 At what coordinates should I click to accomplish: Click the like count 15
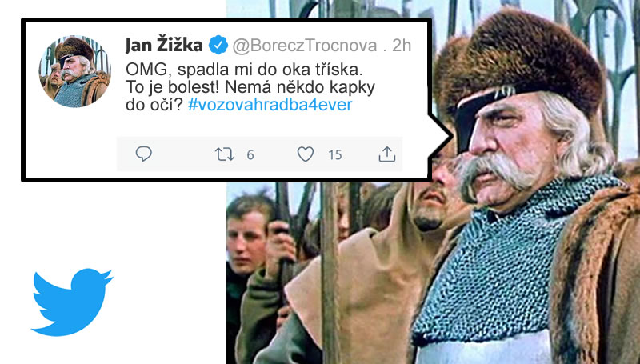coord(335,154)
